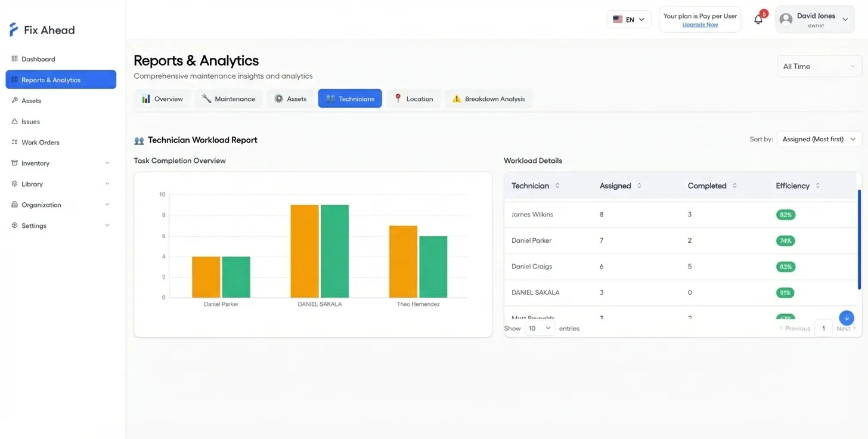
Task: Click the Assets wrench icon in sidebar
Action: pos(14,101)
